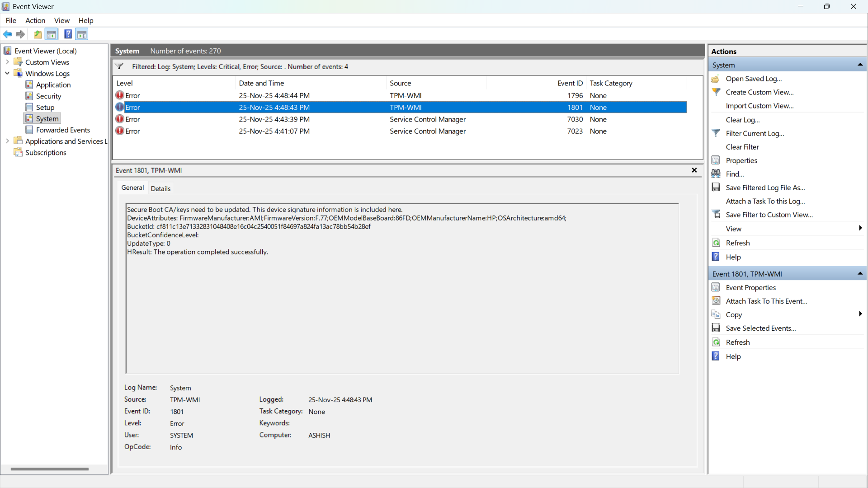Click the Show/Hide Console Tree icon
The image size is (868, 488).
pyautogui.click(x=52, y=34)
